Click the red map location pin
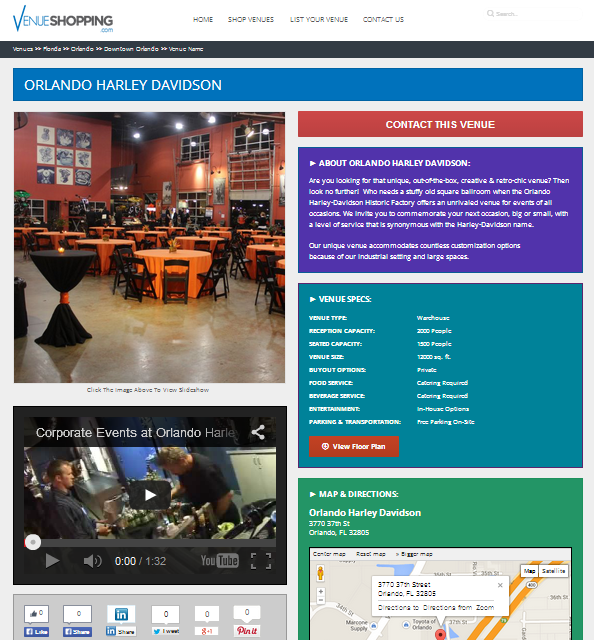594x640 pixels. (440, 635)
